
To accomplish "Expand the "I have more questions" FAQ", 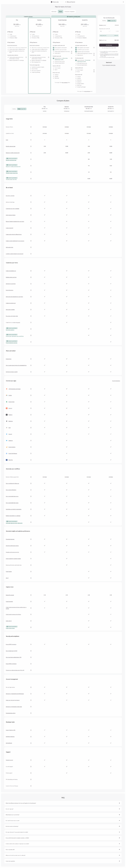I will [63, 861].
